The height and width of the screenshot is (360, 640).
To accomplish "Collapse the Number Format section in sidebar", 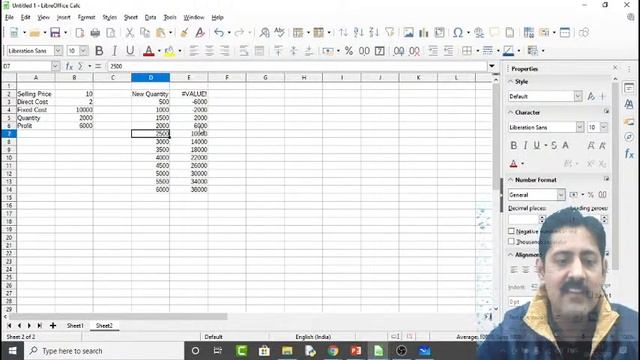I will coord(510,180).
